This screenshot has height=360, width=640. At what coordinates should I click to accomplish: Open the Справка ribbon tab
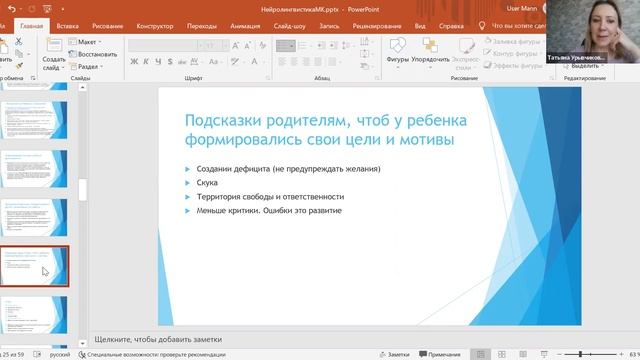pos(451,26)
